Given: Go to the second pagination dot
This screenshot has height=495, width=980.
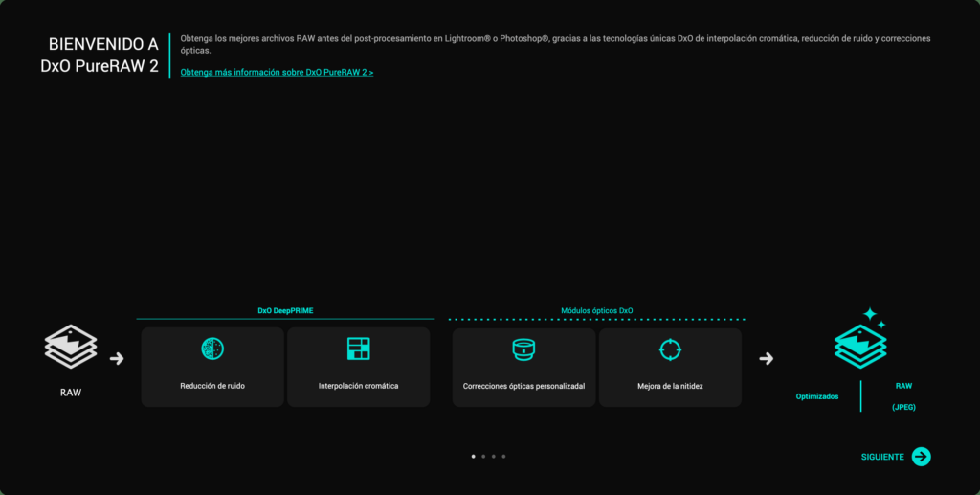Looking at the screenshot, I should coord(483,457).
